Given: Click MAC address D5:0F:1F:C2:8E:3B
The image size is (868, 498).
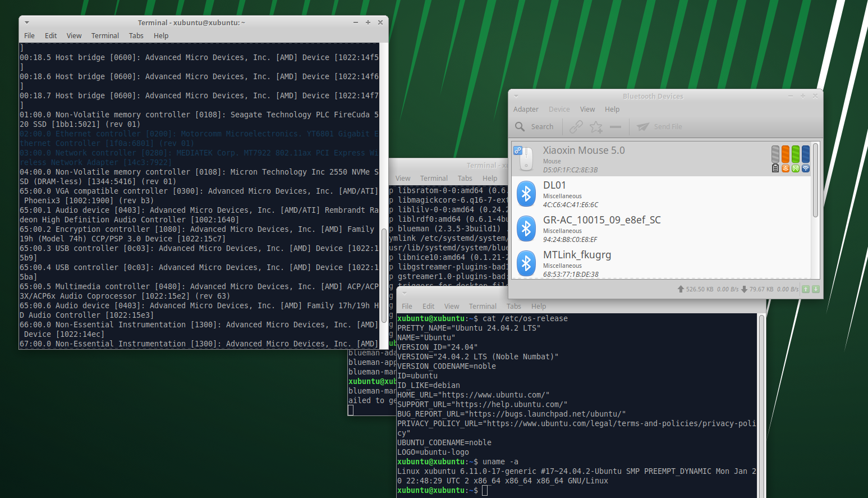Looking at the screenshot, I should (x=570, y=170).
